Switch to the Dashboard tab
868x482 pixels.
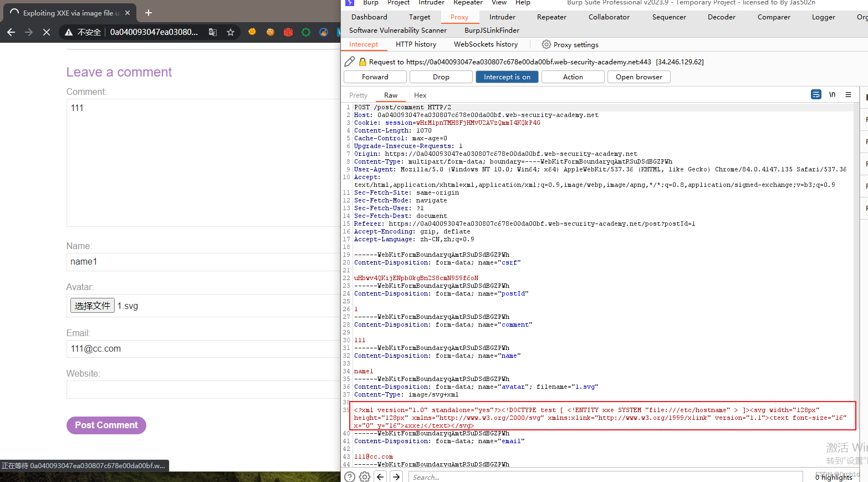(369, 17)
